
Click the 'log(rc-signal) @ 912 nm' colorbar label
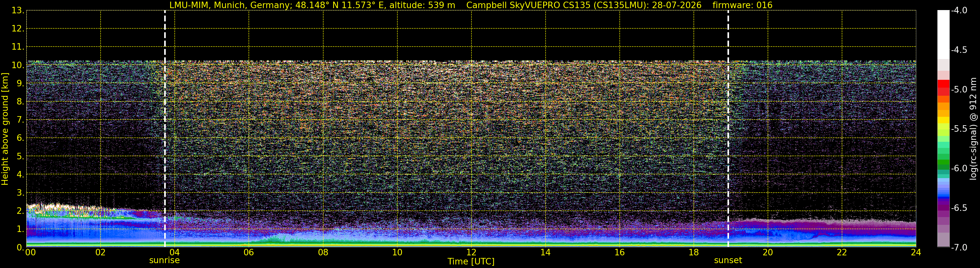[973, 129]
